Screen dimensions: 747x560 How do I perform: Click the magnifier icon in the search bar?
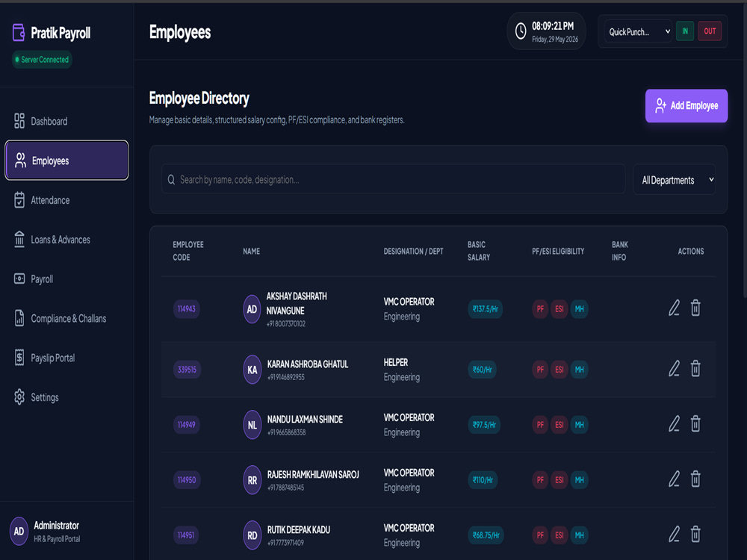click(171, 179)
